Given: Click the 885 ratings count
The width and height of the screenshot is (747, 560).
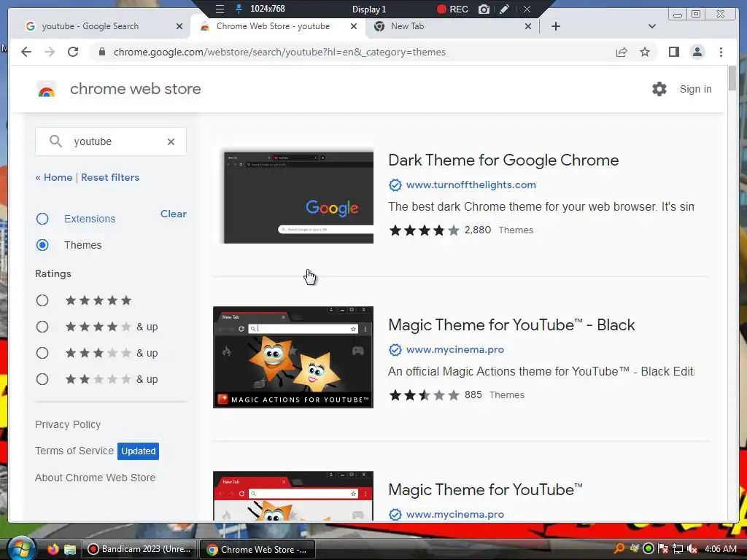Looking at the screenshot, I should coord(473,394).
